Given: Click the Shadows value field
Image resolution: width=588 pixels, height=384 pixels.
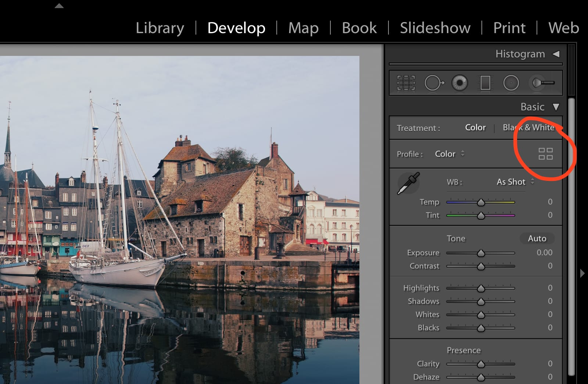Looking at the screenshot, I should click(550, 301).
